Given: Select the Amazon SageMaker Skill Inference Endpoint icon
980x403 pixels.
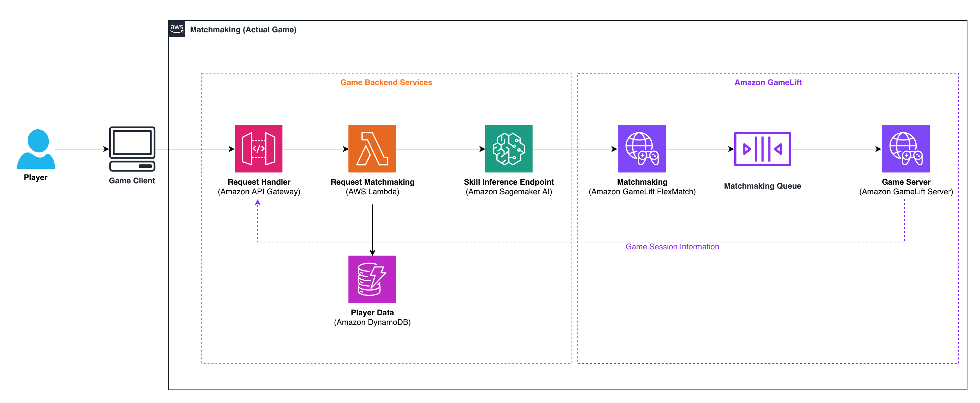Looking at the screenshot, I should tap(509, 149).
